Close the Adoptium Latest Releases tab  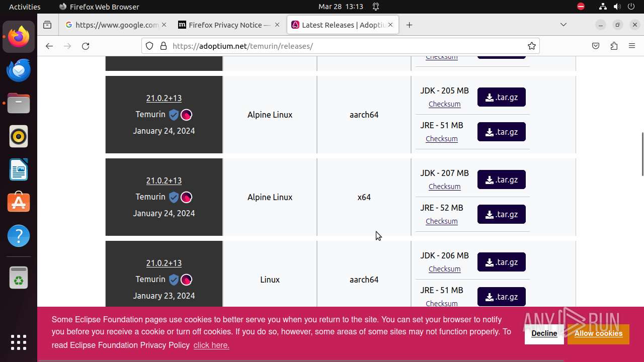[390, 25]
